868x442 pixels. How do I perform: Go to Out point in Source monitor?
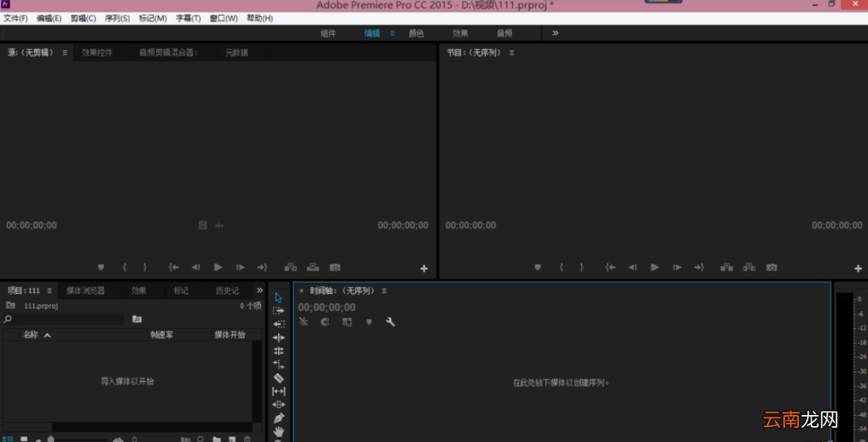[262, 267]
